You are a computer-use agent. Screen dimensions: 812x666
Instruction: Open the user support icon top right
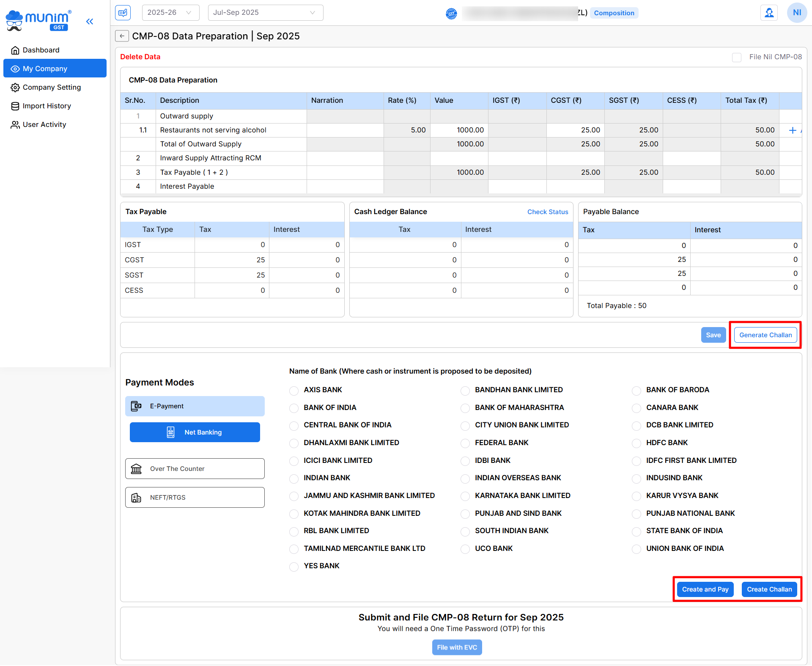[x=768, y=13]
